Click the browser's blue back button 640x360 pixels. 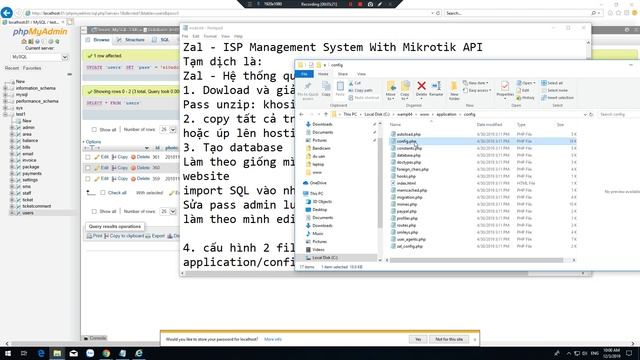[7, 13]
